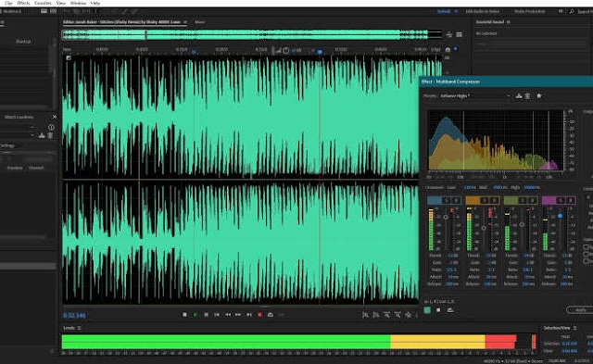
Task: Click the Zoom Out Amplitude icon
Action: coord(376,315)
